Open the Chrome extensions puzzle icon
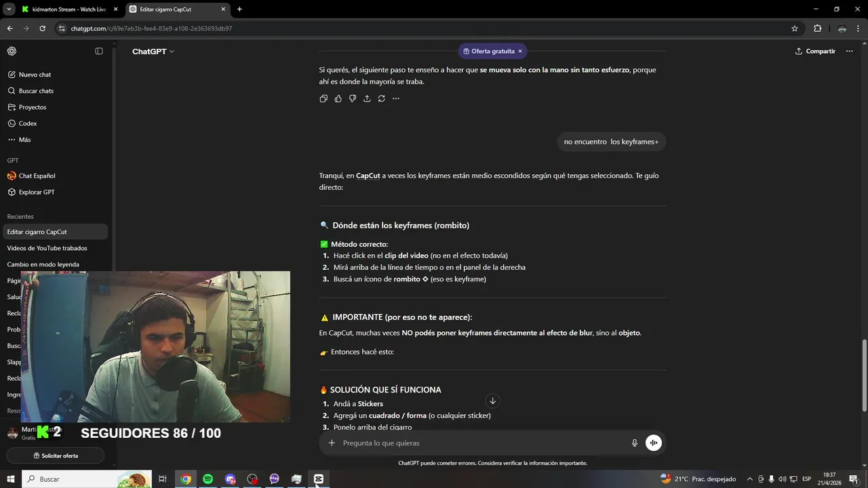 [x=817, y=28]
